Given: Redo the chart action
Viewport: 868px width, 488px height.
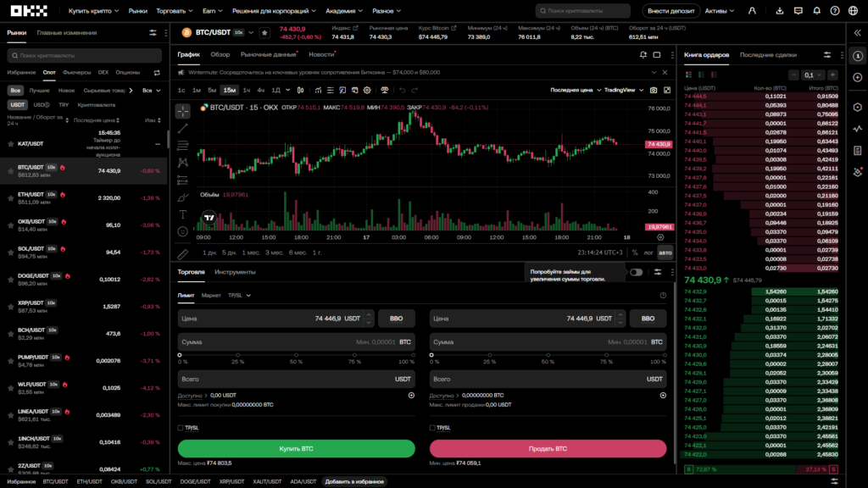Looking at the screenshot, I should pyautogui.click(x=415, y=90).
